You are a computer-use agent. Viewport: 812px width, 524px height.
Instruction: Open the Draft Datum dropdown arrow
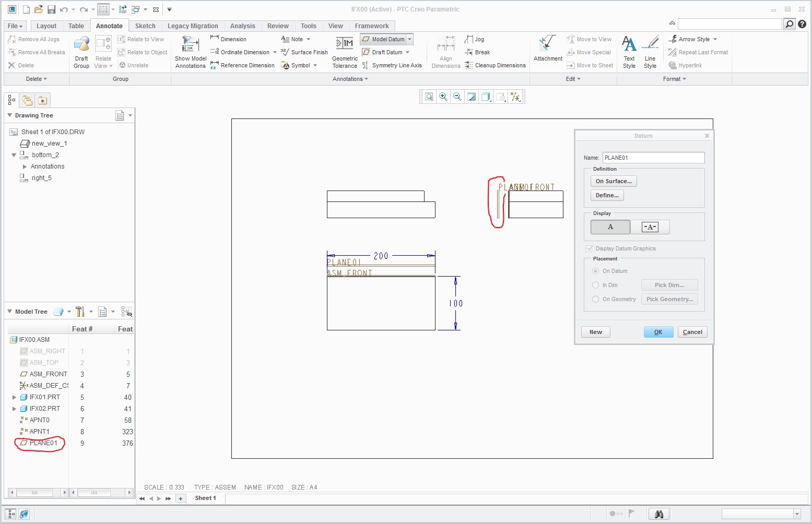coord(408,52)
